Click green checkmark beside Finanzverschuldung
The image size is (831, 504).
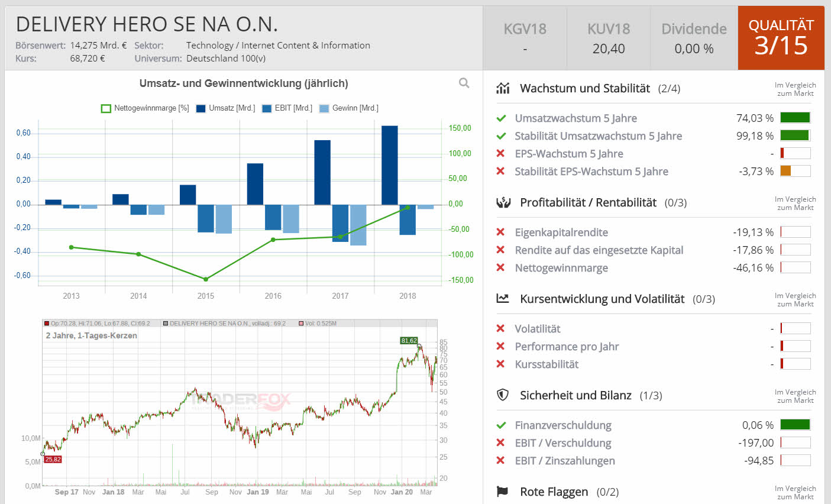click(x=501, y=425)
